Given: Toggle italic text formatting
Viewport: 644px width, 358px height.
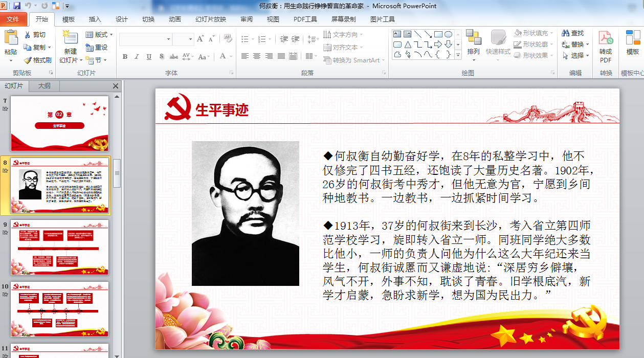Looking at the screenshot, I should (x=137, y=56).
